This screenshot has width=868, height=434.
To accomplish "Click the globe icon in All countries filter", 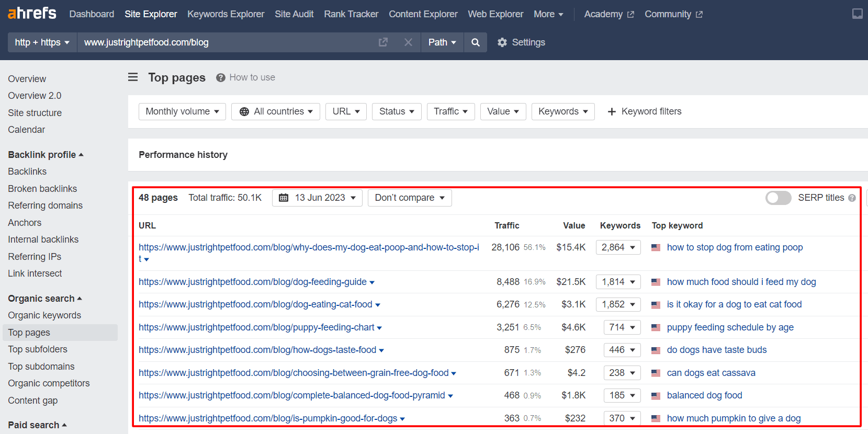I will tap(244, 111).
